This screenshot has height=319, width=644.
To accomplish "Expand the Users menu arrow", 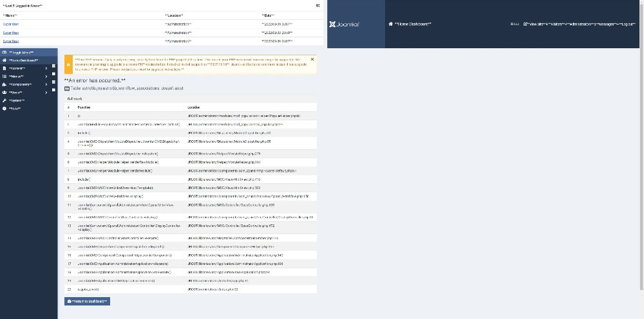I will [46, 92].
